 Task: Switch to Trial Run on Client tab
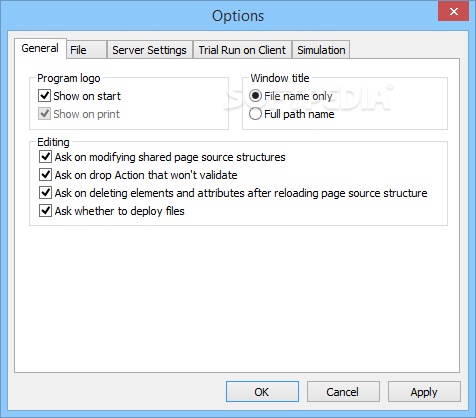click(x=242, y=50)
